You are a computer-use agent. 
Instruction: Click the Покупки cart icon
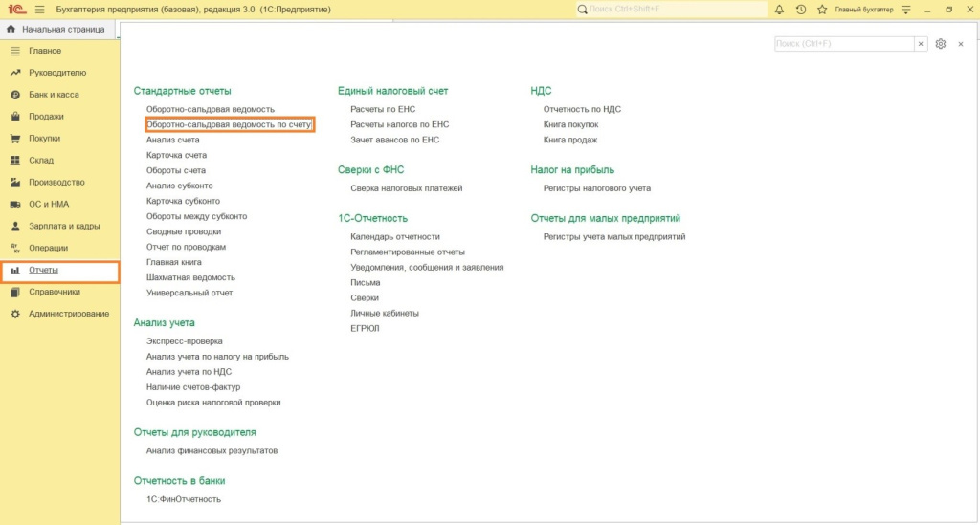[15, 139]
